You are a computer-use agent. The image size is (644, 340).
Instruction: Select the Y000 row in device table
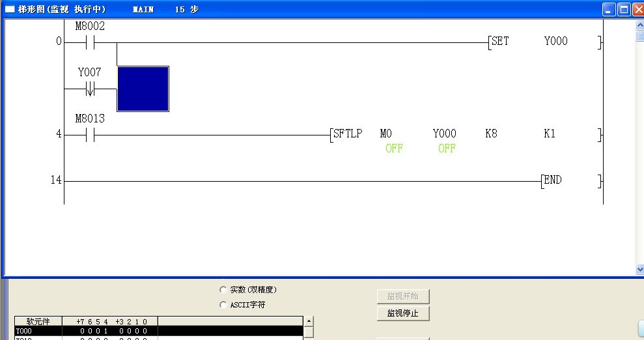point(38,331)
